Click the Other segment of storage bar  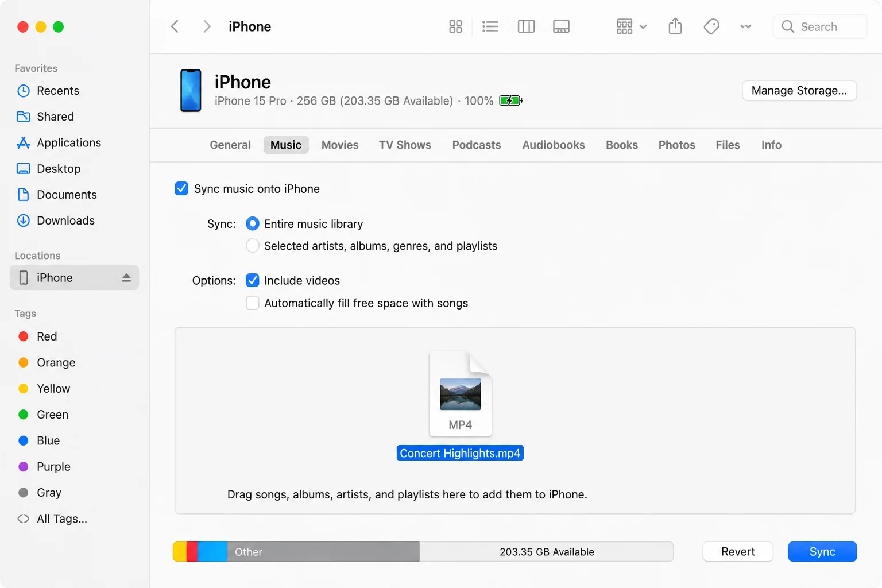323,552
